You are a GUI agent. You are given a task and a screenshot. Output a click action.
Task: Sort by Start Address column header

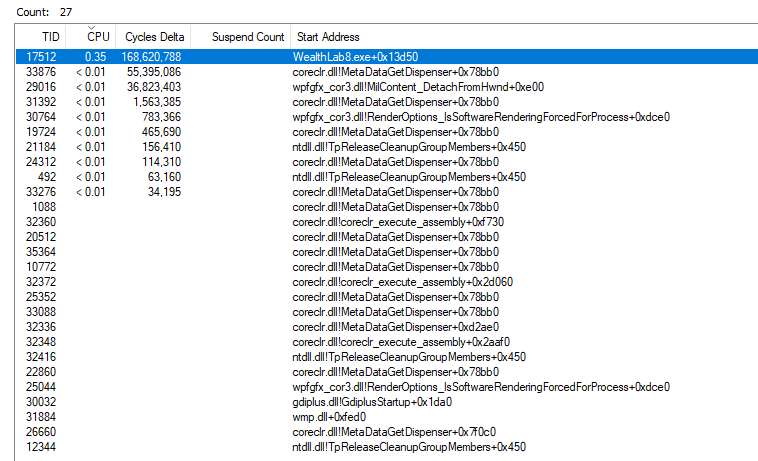328,37
